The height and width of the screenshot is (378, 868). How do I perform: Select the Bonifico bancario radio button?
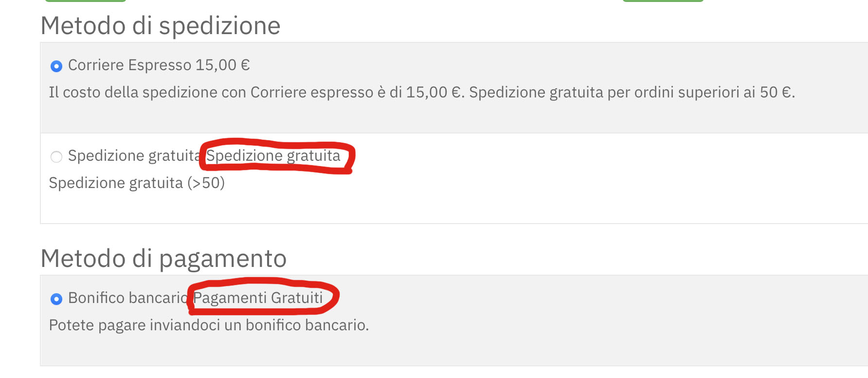tap(56, 299)
